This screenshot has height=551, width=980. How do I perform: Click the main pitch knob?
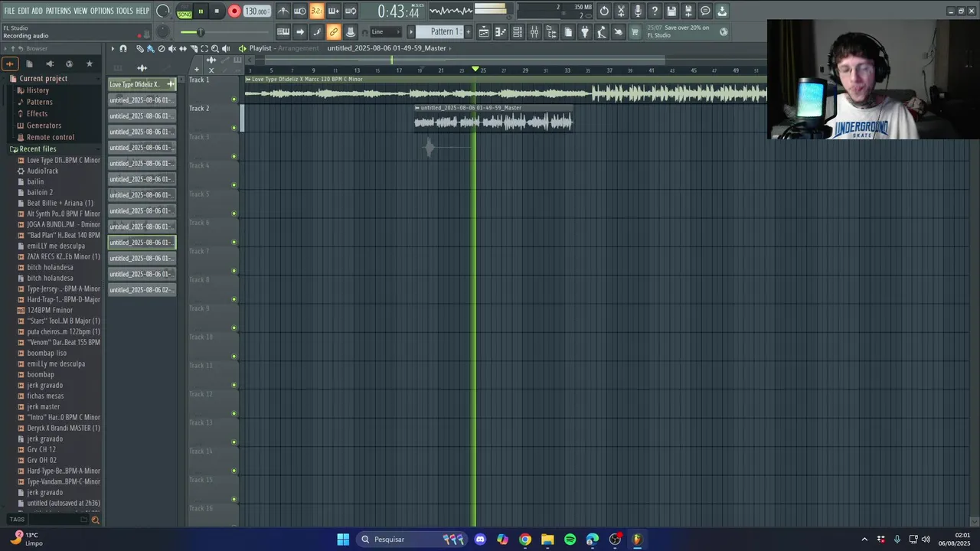[x=163, y=32]
